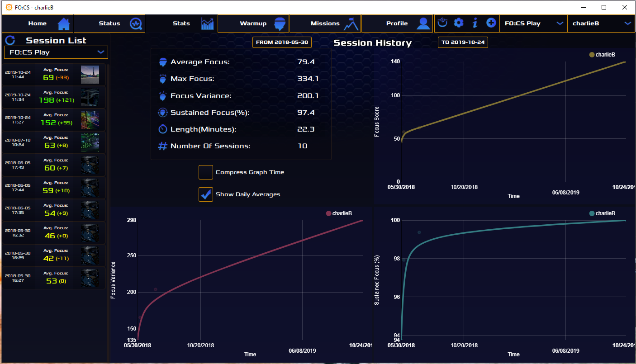Image resolution: width=636 pixels, height=364 pixels.
Task: Select the 2018-07-10 10:24 session
Action: coord(54,142)
